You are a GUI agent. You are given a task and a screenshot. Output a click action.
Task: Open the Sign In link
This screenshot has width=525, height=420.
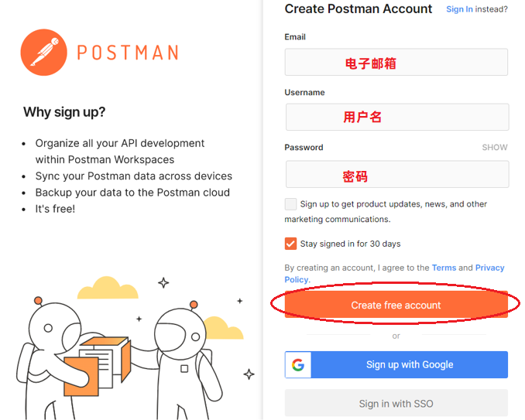(x=459, y=9)
